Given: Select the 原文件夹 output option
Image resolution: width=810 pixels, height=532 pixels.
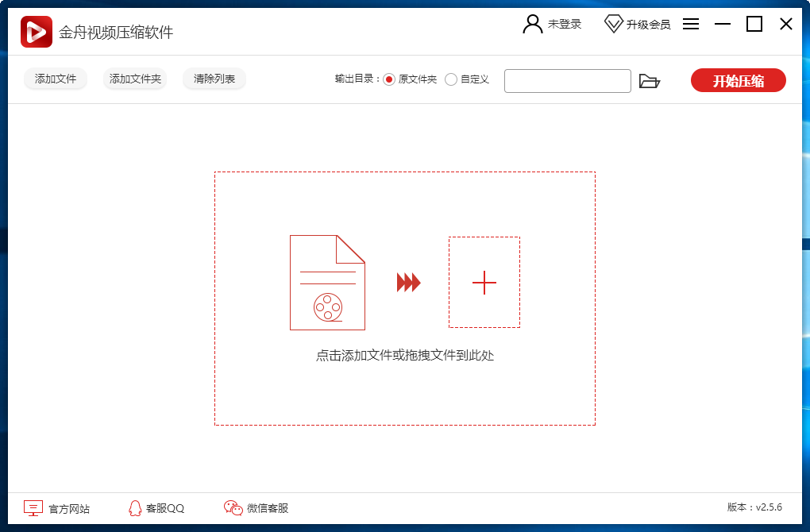Looking at the screenshot, I should click(388, 79).
